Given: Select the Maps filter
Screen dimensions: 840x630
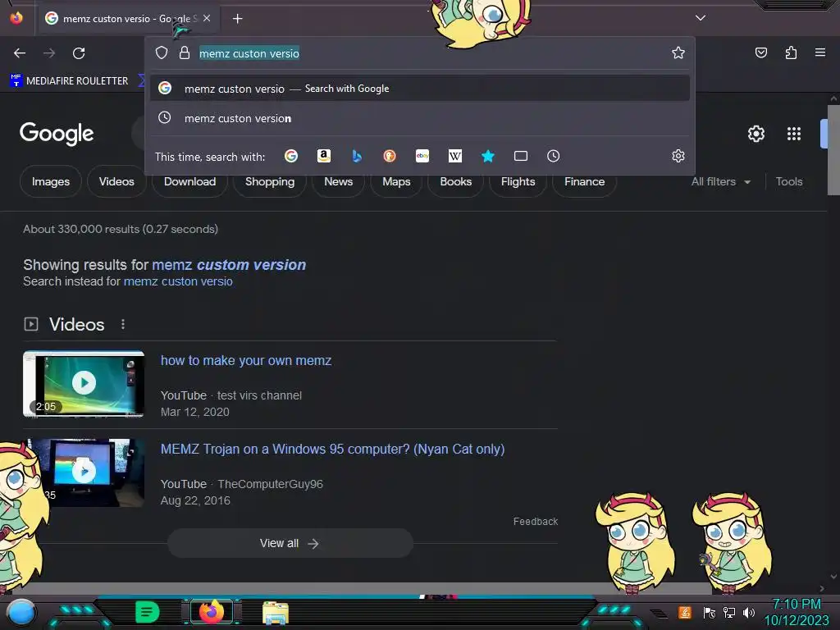Looking at the screenshot, I should [x=396, y=181].
